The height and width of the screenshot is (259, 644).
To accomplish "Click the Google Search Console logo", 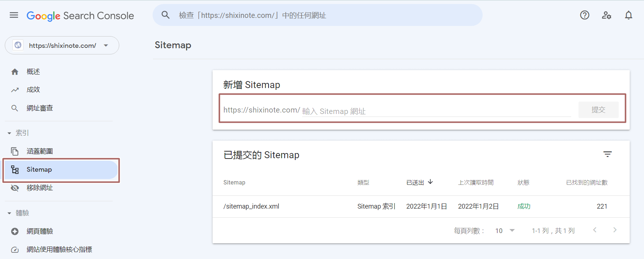I will (80, 16).
